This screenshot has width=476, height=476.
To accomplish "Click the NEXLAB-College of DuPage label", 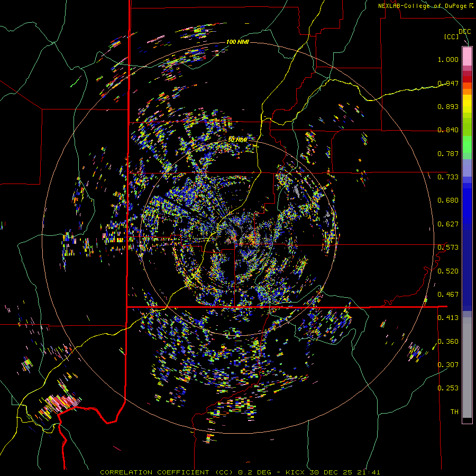I will click(x=423, y=6).
